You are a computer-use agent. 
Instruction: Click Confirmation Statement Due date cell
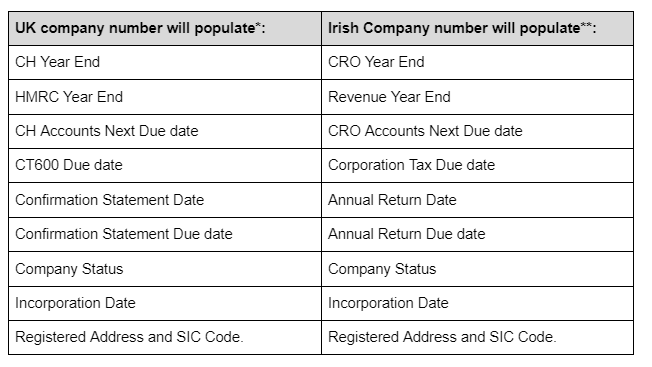tap(165, 234)
